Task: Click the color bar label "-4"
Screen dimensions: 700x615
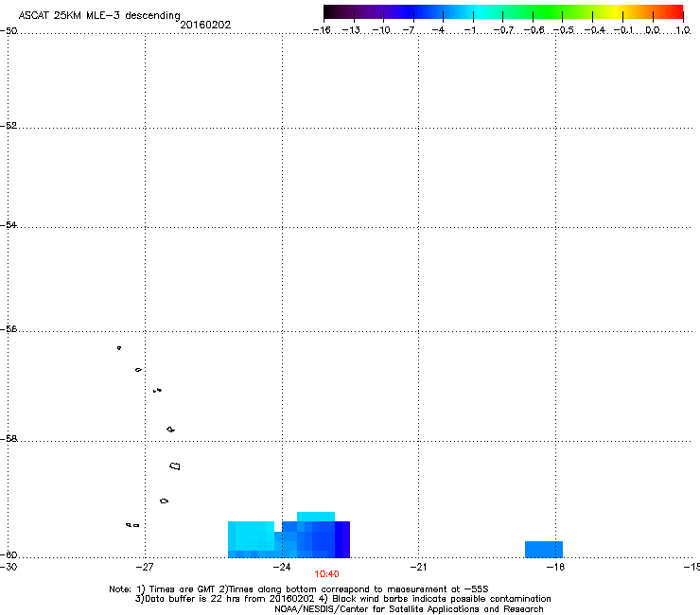Action: point(438,30)
